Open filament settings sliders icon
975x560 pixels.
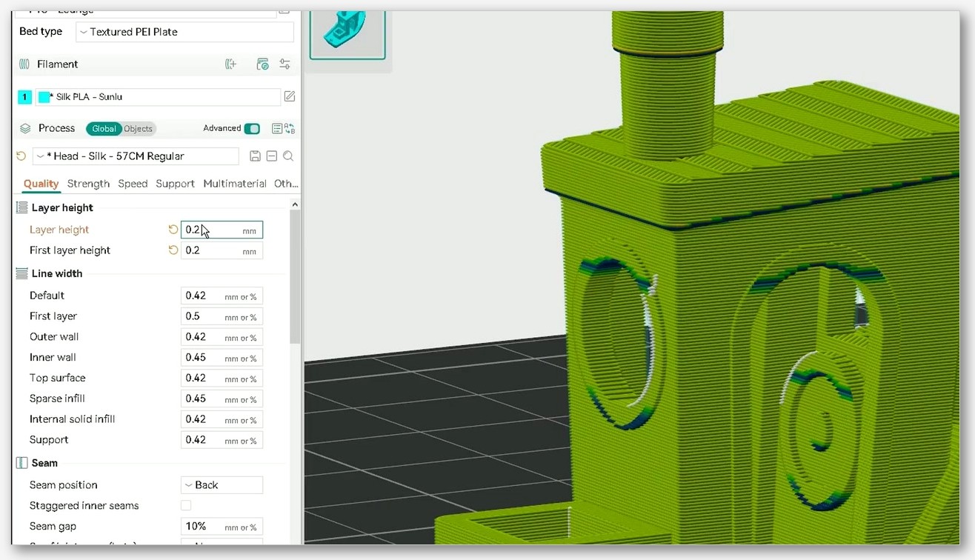(x=284, y=64)
